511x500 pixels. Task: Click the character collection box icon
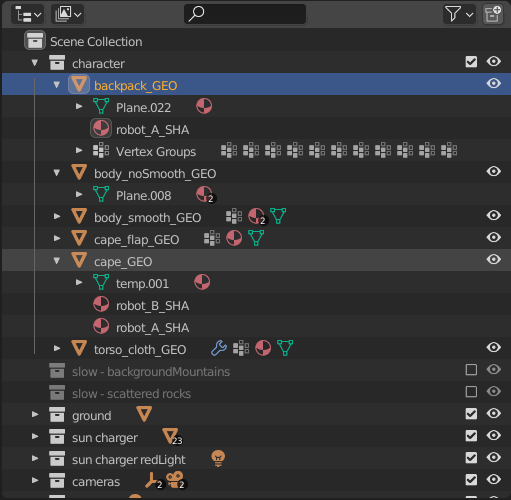(x=57, y=63)
